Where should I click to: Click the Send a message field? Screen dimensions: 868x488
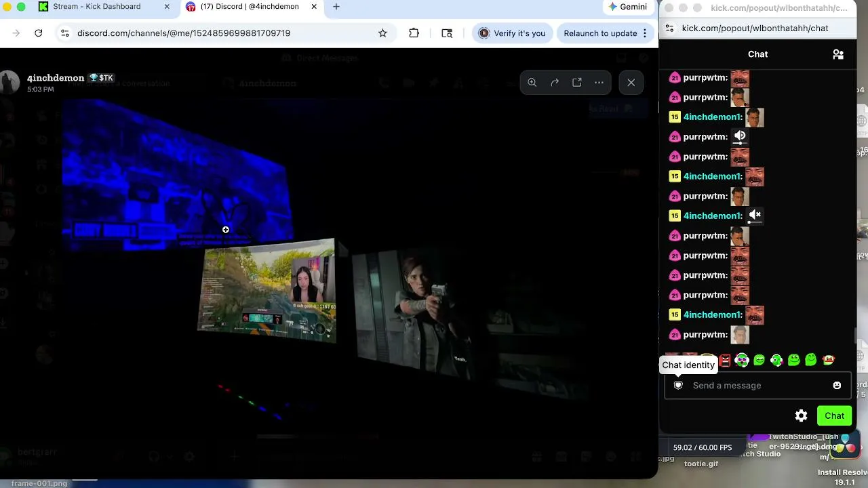758,386
